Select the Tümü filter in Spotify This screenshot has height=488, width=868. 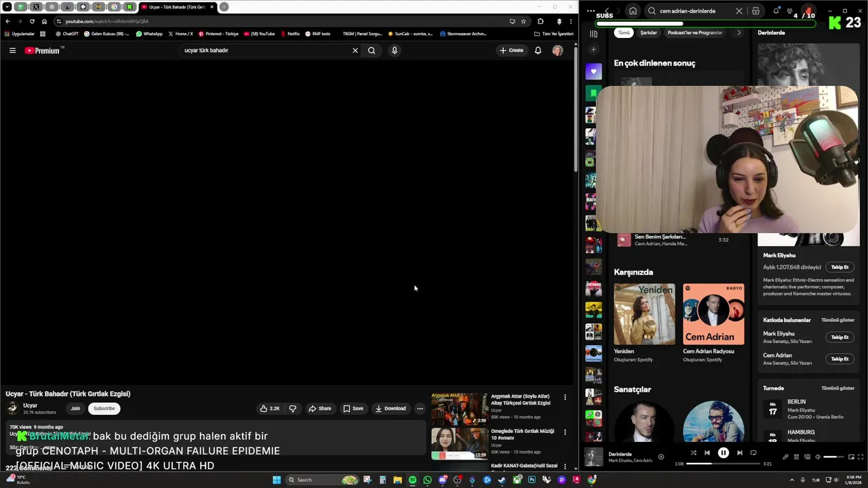click(623, 33)
